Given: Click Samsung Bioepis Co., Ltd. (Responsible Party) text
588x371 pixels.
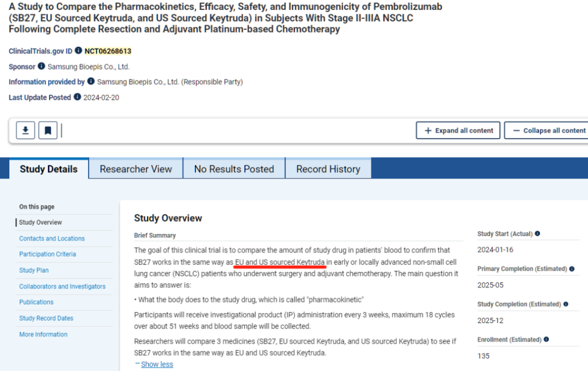Looking at the screenshot, I should [x=170, y=82].
